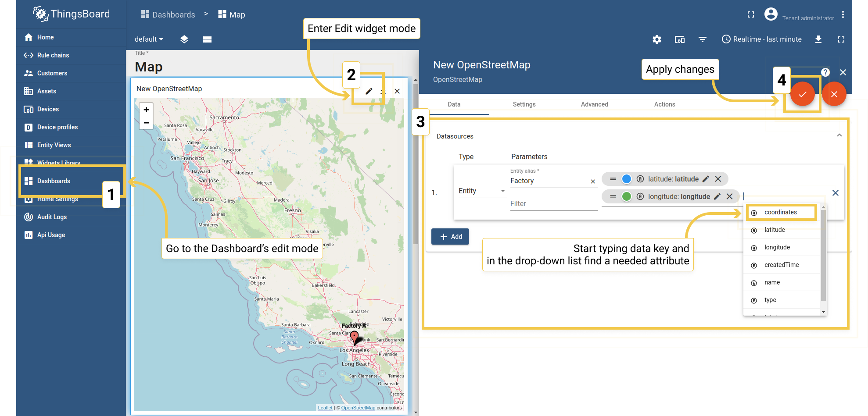Zoom in on the map
The height and width of the screenshot is (416, 868).
pos(146,110)
